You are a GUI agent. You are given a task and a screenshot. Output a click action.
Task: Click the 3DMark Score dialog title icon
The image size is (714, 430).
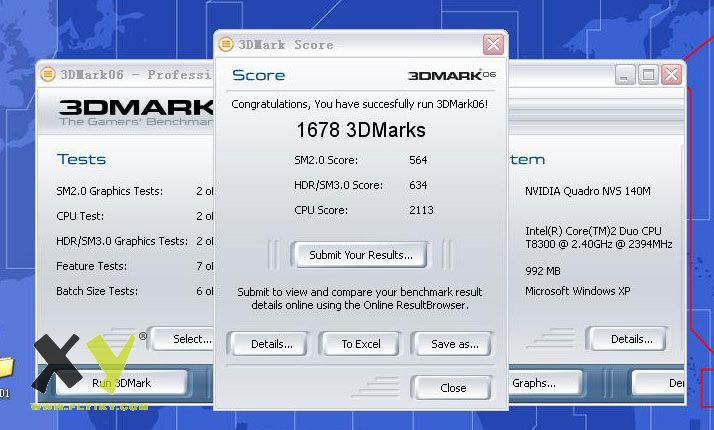point(226,44)
